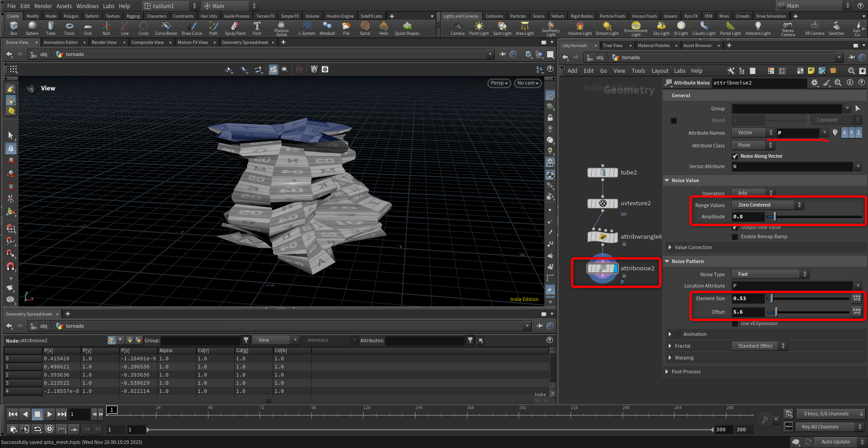Open the Range Values dropdown
868x448 pixels.
[x=767, y=205]
